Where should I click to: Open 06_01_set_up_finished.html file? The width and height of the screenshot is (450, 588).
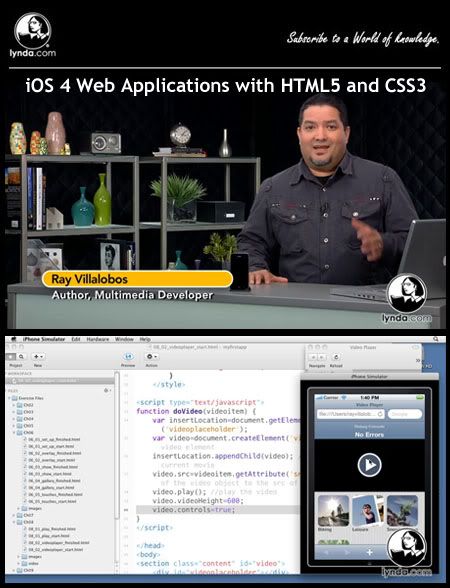click(54, 439)
